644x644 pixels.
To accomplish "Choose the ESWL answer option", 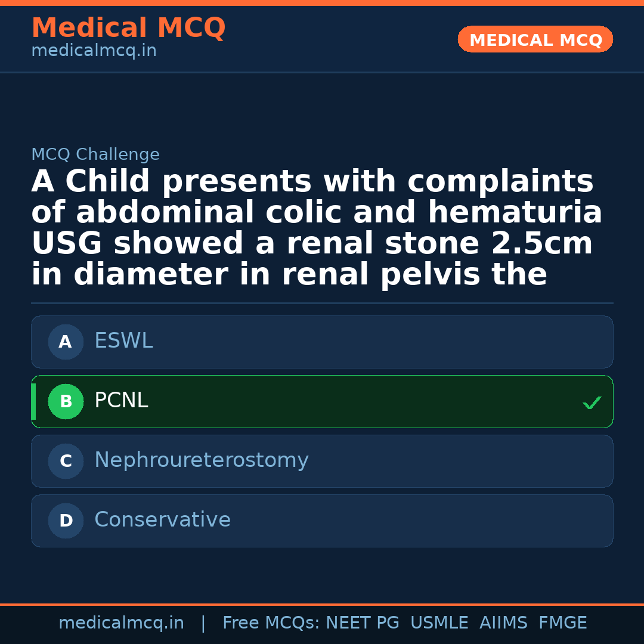I will pyautogui.click(x=123, y=341).
